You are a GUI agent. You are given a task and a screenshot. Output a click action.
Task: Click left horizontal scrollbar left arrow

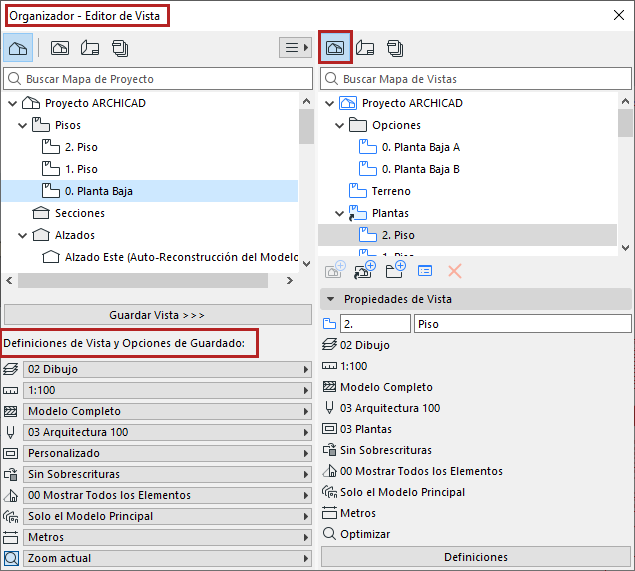coord(10,280)
